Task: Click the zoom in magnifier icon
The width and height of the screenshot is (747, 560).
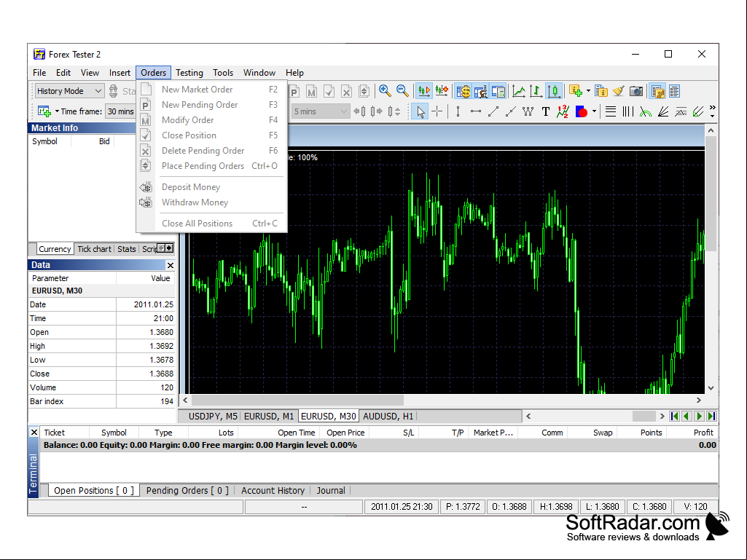Action: point(385,91)
